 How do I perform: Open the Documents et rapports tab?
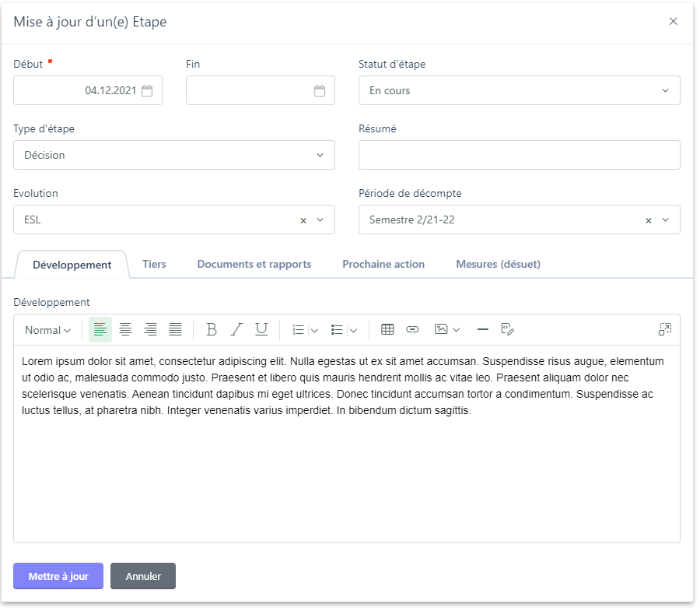point(254,264)
